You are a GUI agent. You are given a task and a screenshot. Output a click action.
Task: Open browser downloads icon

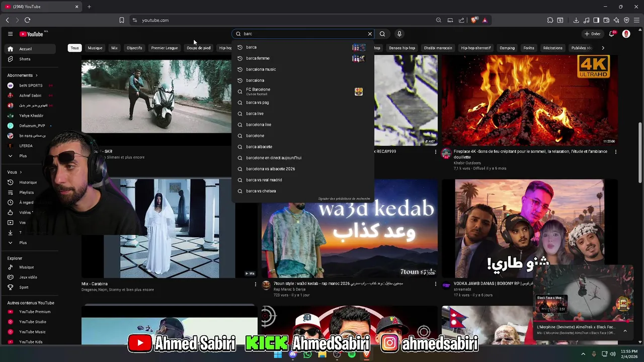click(576, 20)
